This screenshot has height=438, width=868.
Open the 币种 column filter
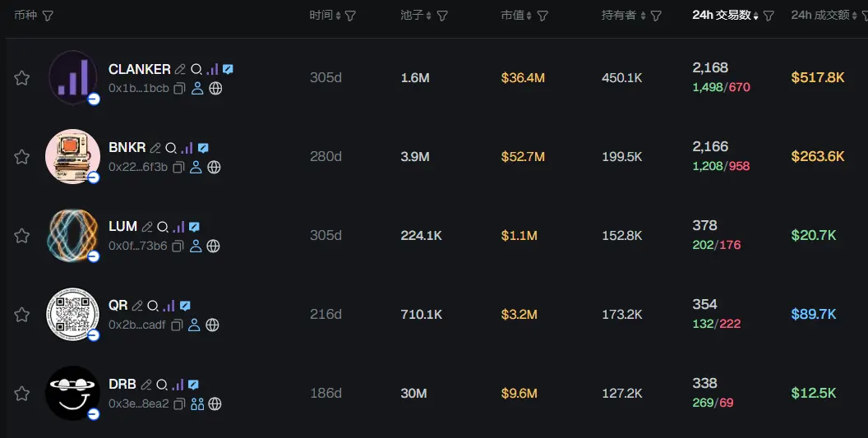pos(48,16)
